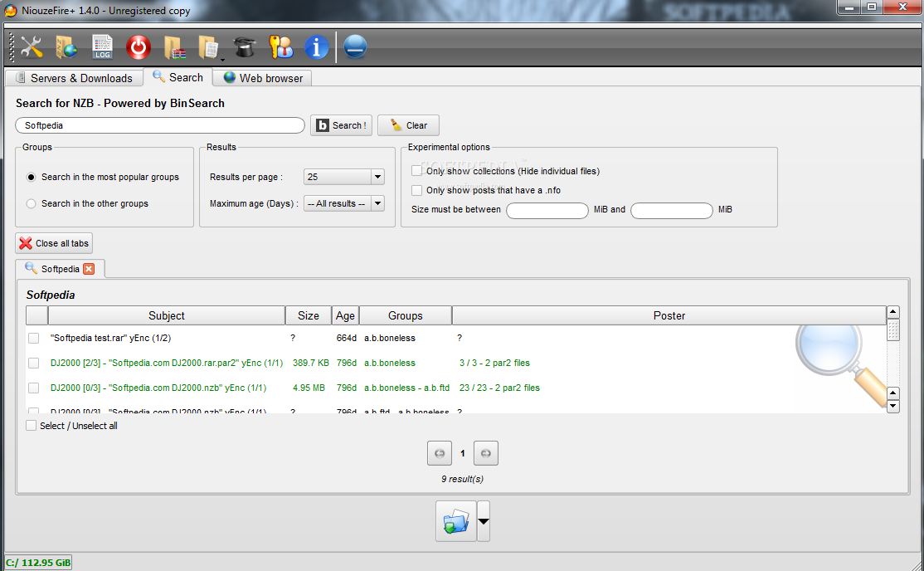Click "Softpedia test.rar" yEnc (1/2) subject
Screen dimensions: 924x571
coord(111,338)
